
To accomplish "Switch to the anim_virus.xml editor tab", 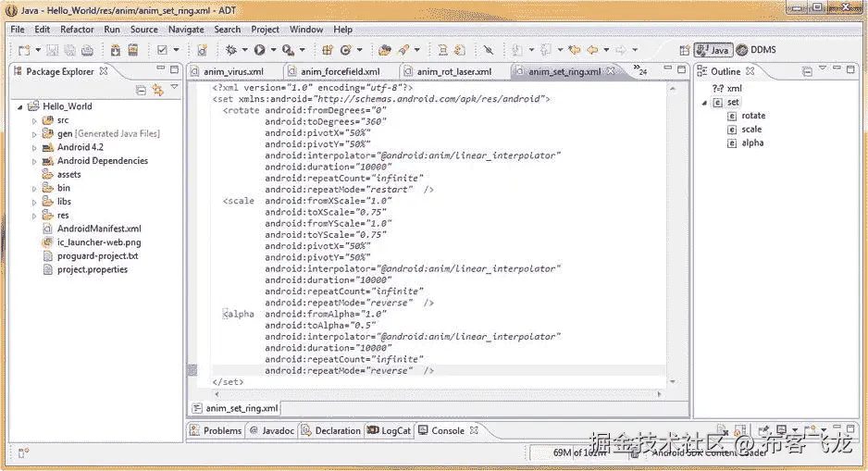I will (x=233, y=71).
